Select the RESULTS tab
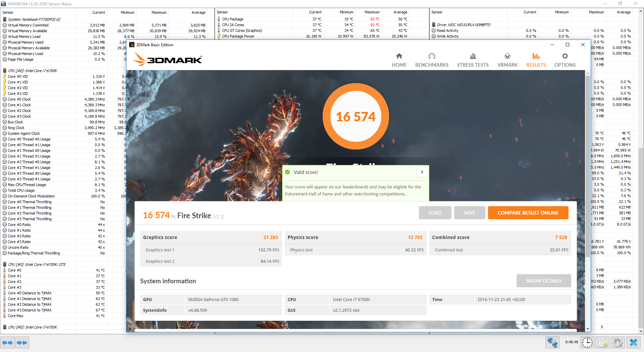The image size is (644, 352). click(536, 60)
